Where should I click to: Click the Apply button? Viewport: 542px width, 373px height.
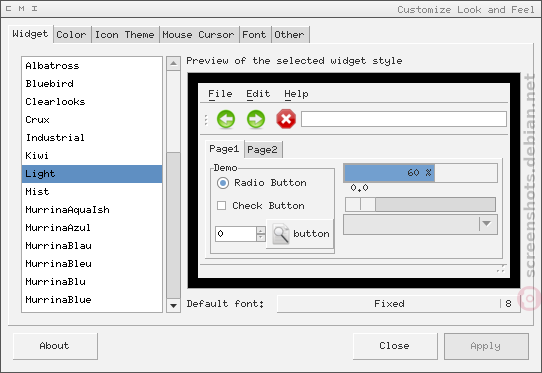point(486,346)
